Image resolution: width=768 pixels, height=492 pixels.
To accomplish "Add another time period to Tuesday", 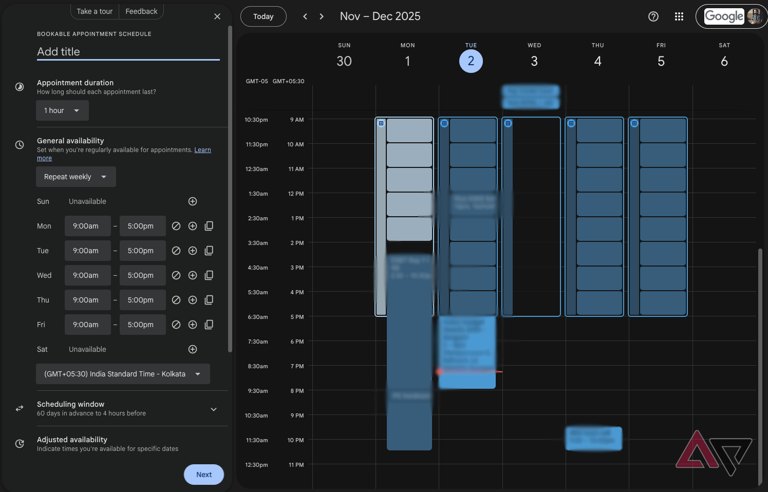I will point(193,251).
